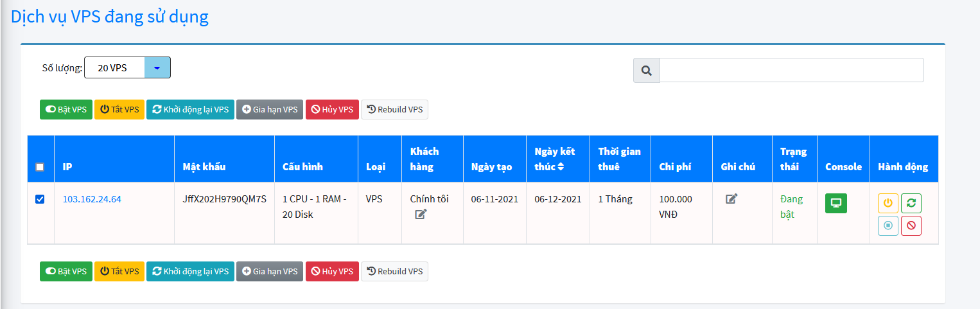Edit the note in Ghi chú column
The width and height of the screenshot is (980, 309).
[731, 199]
